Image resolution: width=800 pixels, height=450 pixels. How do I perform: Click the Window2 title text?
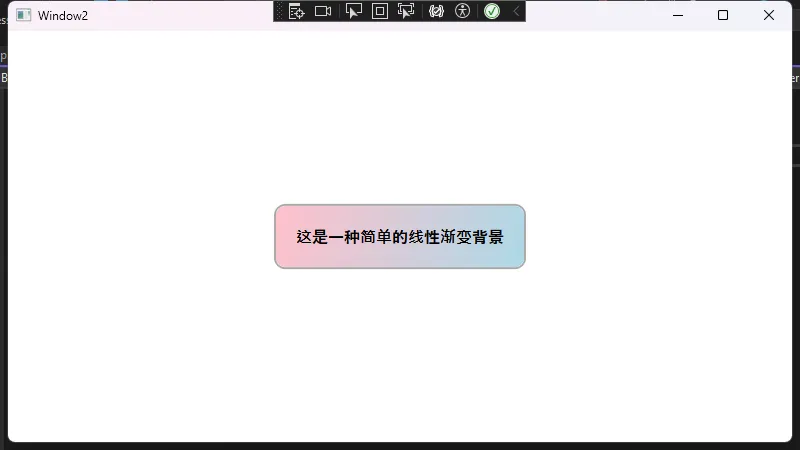coord(63,15)
